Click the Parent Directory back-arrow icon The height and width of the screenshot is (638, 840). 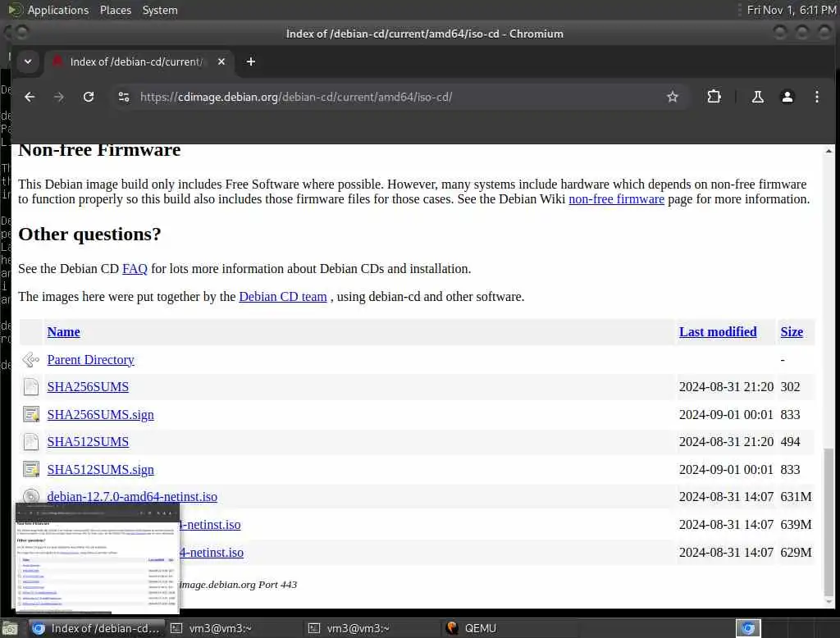31,359
